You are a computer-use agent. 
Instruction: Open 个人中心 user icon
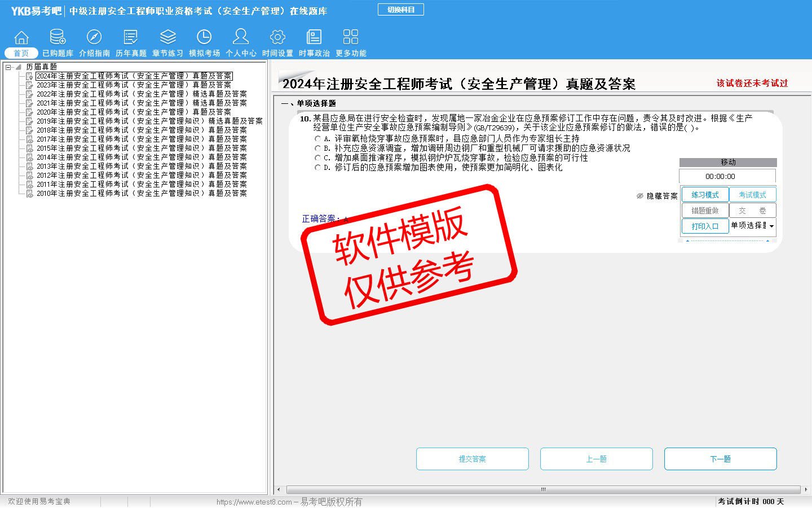241,37
